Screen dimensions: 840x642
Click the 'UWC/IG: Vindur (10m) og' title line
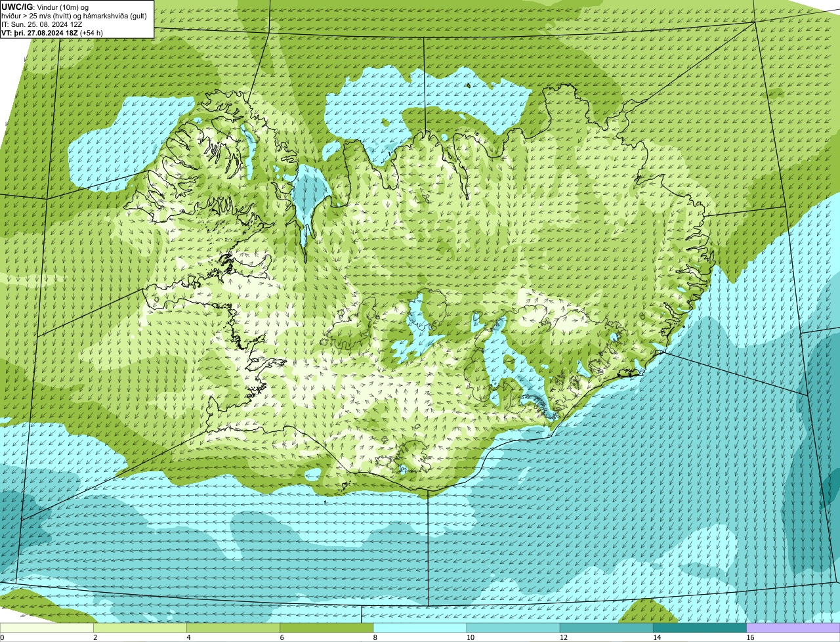(x=45, y=7)
